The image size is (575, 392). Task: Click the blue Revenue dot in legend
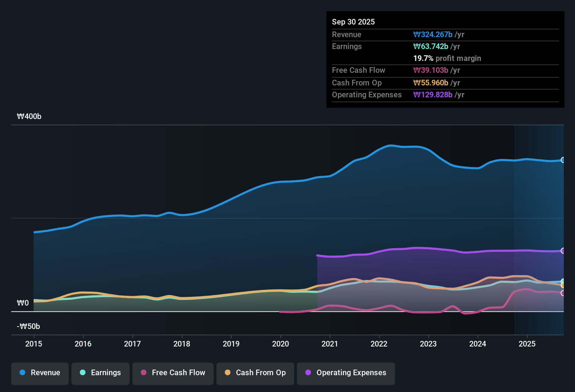point(22,373)
